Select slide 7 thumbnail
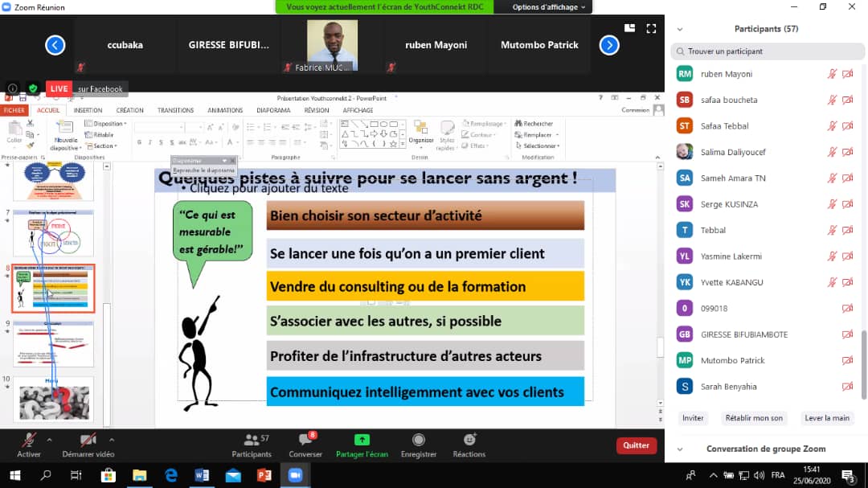Viewport: 868px width, 488px height. point(53,232)
